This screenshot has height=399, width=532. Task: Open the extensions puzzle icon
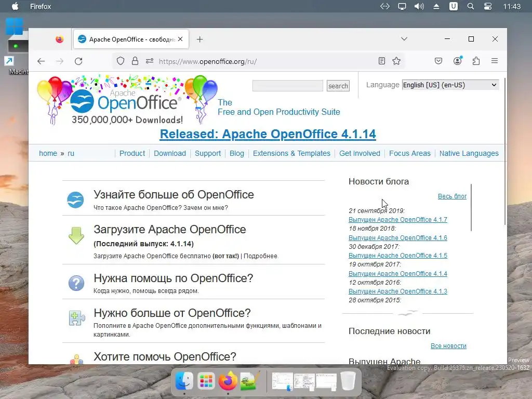pos(476,61)
